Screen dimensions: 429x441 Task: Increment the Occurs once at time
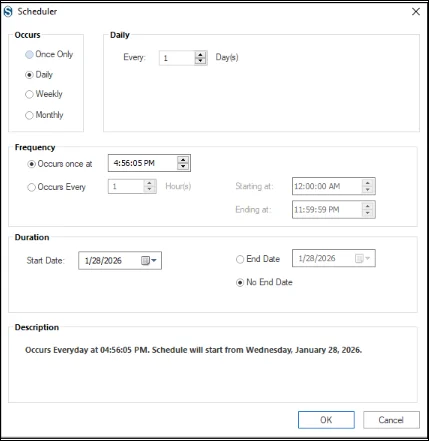coord(183,160)
